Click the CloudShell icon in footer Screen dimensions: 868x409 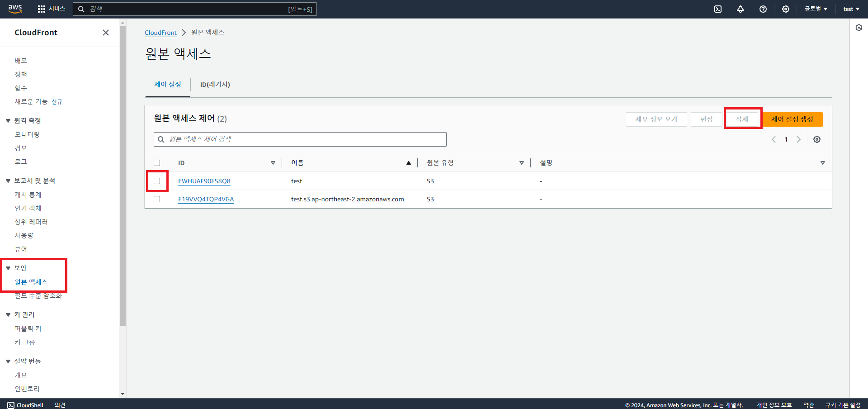[x=11, y=405]
